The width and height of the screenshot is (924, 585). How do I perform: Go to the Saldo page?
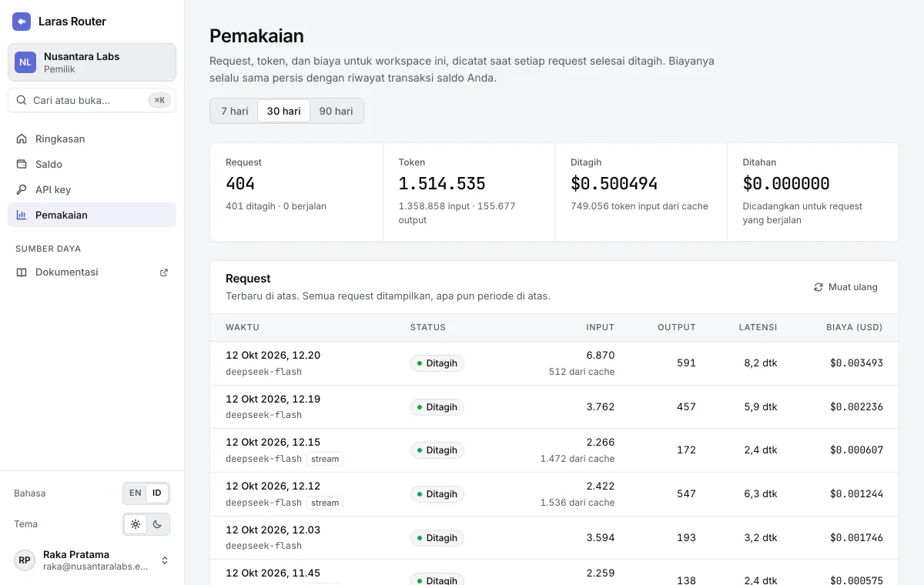tap(92, 164)
